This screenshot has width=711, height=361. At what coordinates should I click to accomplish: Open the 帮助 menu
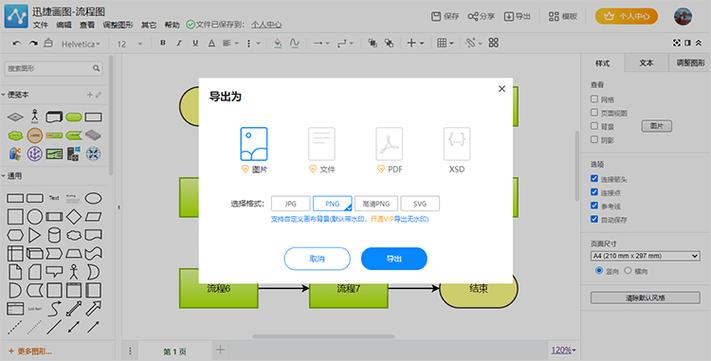172,24
